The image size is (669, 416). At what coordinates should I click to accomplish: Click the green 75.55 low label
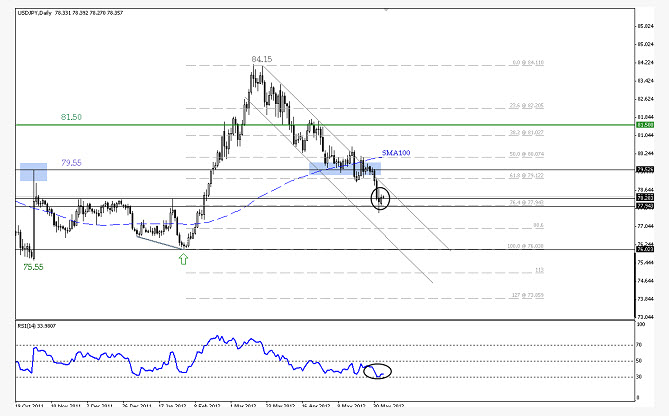pos(33,267)
